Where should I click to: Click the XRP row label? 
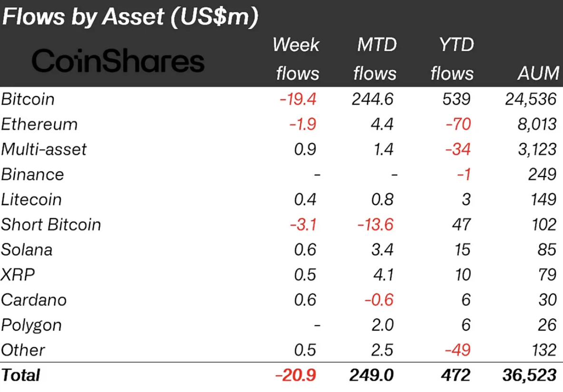coord(18,275)
